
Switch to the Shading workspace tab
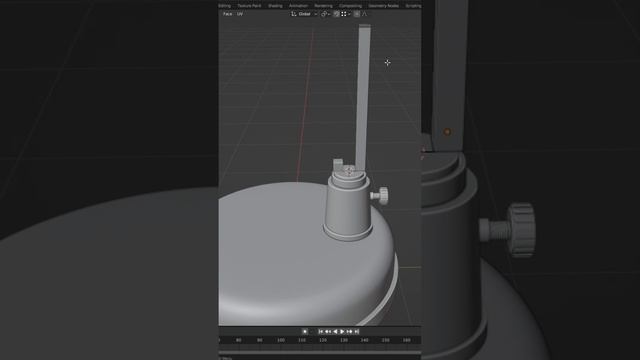tap(275, 6)
